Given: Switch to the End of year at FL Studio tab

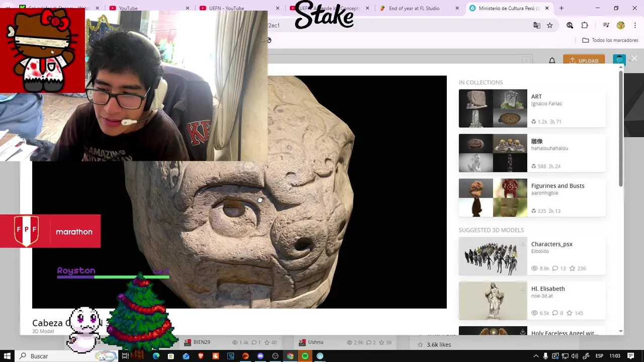Looking at the screenshot, I should (414, 8).
